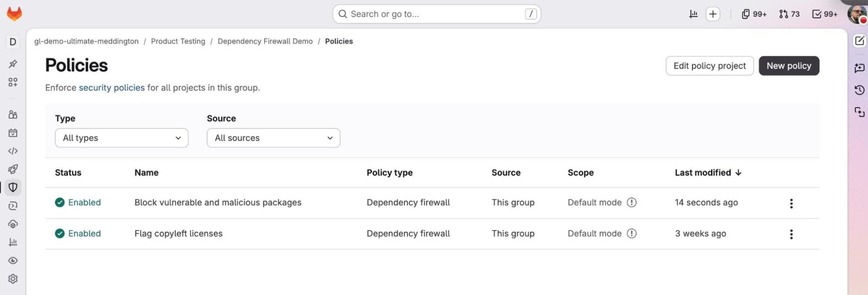Open assigned issues counter showing 99+
This screenshot has height=295, width=868.
point(754,14)
